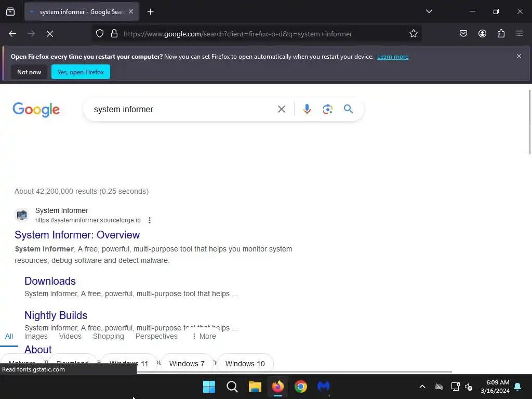The image size is (532, 399).
Task: Click the Firefox taskbar icon
Action: (278, 387)
